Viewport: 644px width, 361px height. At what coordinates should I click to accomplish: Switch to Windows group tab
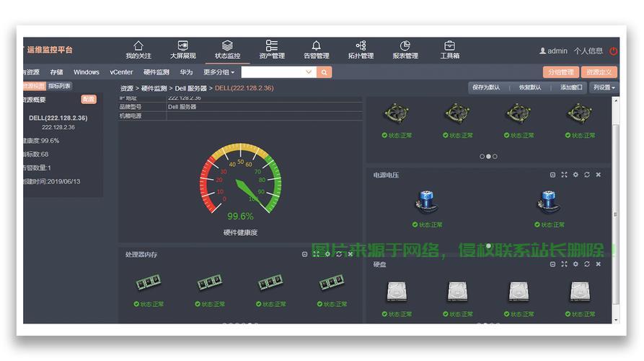[x=87, y=72]
